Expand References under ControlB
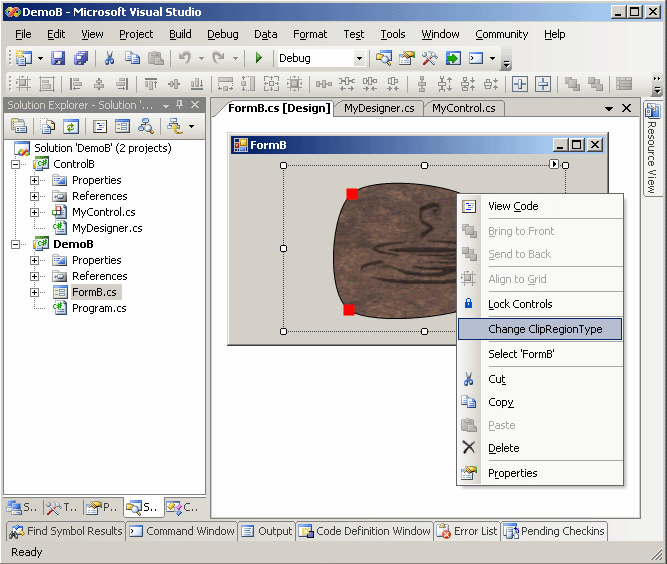This screenshot has width=667, height=564. [34, 196]
